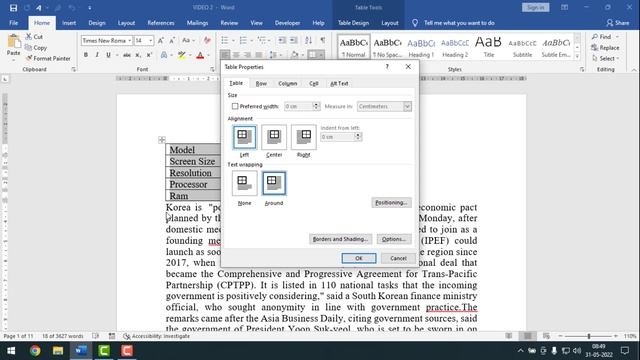Clear all formatting icon
This screenshot has height=360, width=640.
pyautogui.click(x=207, y=40)
